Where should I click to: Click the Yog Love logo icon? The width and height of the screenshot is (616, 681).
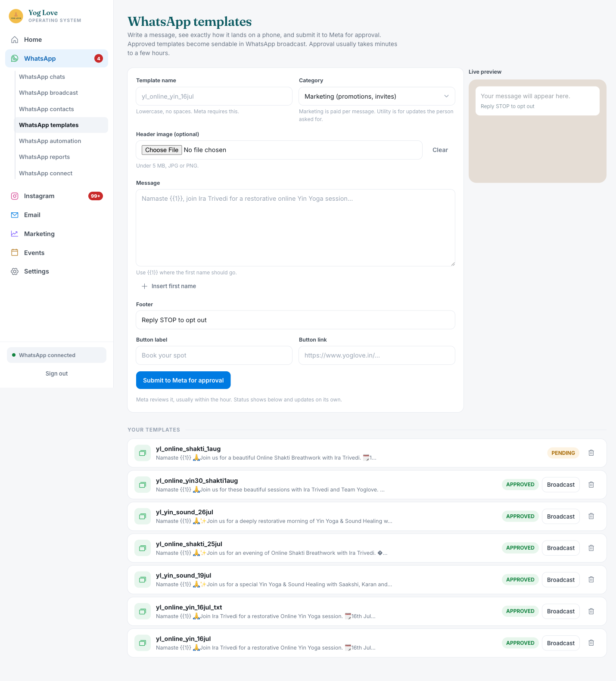pyautogui.click(x=16, y=16)
